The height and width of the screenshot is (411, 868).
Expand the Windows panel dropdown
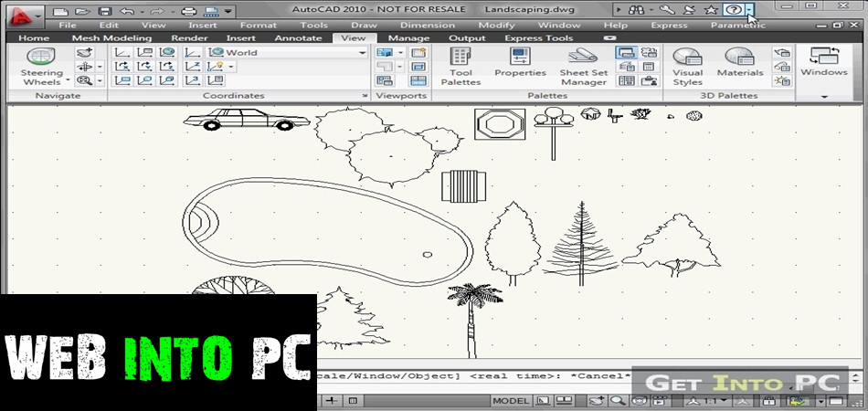coord(824,97)
